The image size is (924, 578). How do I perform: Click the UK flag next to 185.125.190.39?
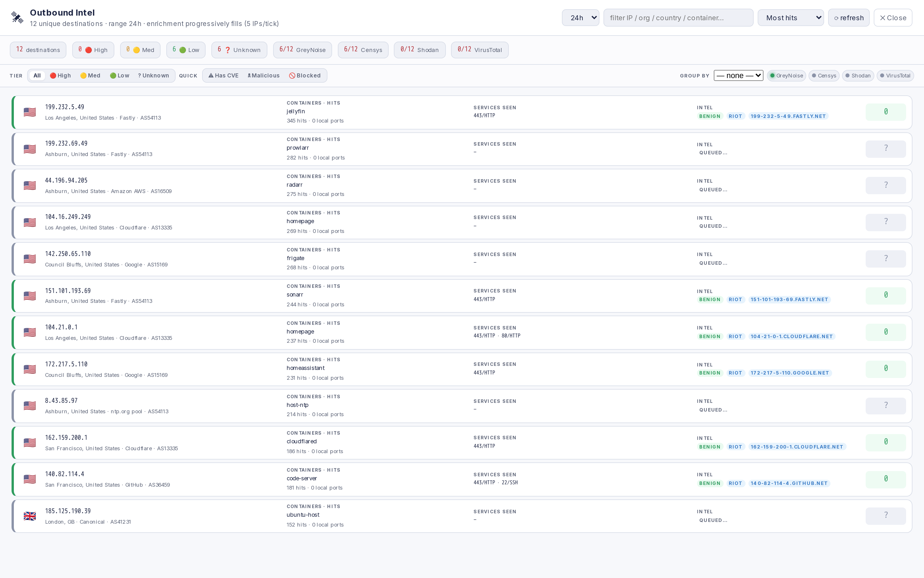(x=30, y=516)
